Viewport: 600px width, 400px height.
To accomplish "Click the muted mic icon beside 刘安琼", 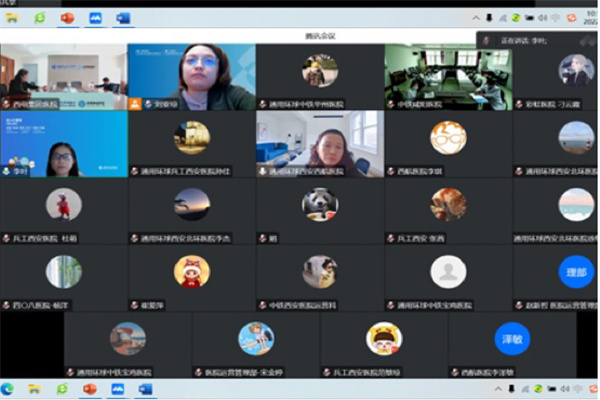I will tap(148, 103).
